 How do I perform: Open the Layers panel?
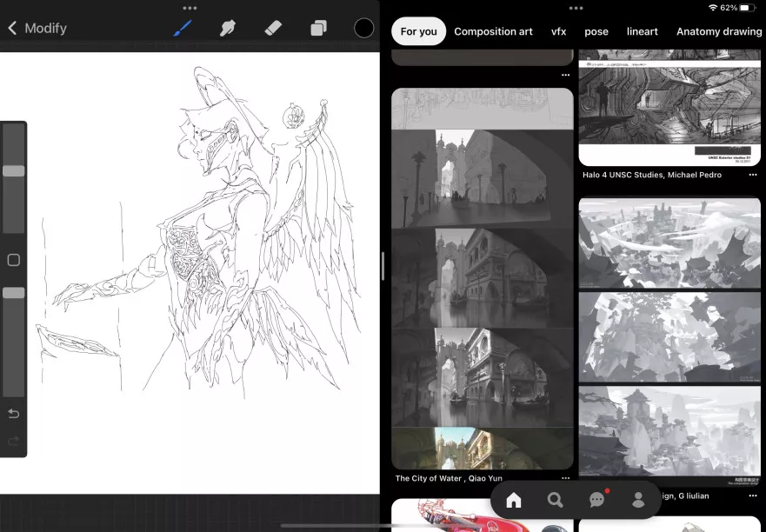[x=318, y=28]
